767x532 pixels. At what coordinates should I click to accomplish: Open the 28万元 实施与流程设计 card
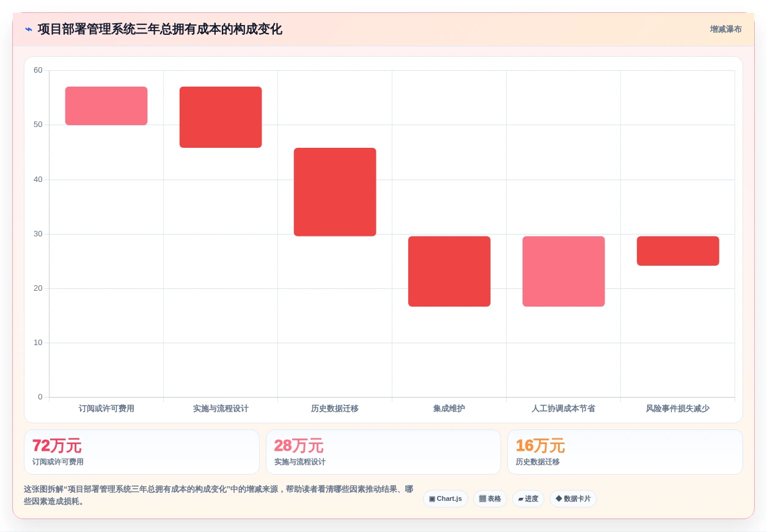tap(383, 452)
